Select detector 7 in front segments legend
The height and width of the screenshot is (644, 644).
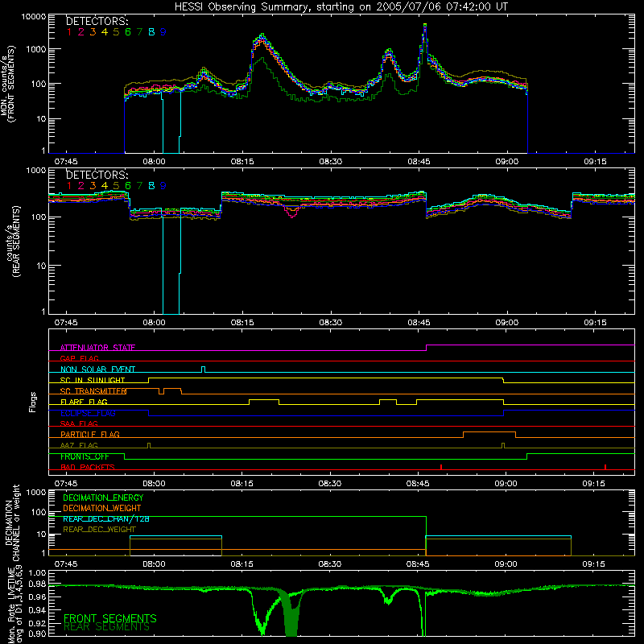click(139, 32)
